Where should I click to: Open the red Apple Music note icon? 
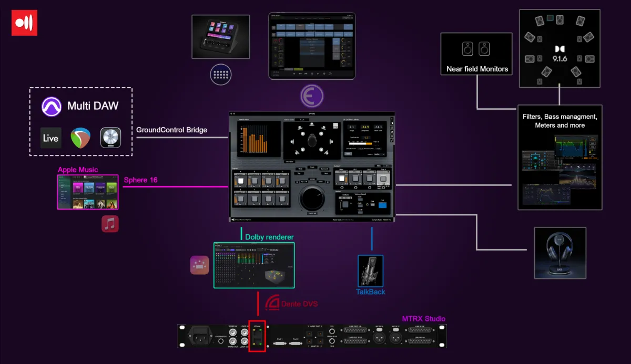coord(110,224)
